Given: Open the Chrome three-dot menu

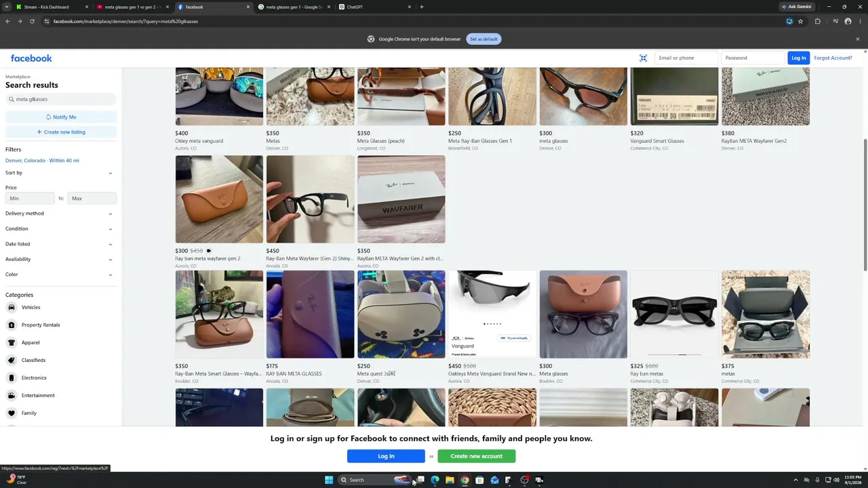Looking at the screenshot, I should tap(860, 21).
